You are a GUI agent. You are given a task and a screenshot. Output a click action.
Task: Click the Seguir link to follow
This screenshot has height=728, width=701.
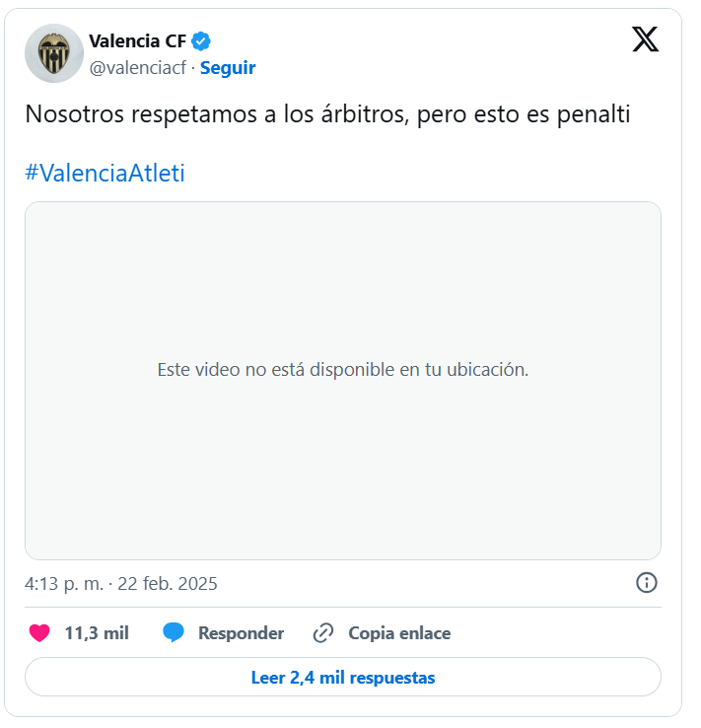(228, 68)
